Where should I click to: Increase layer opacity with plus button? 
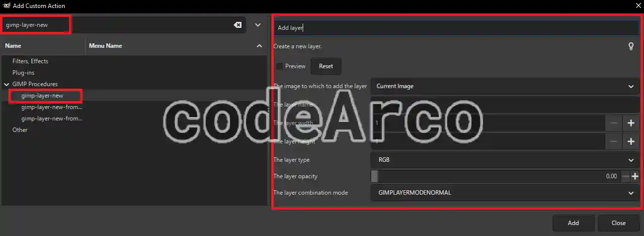(635, 176)
